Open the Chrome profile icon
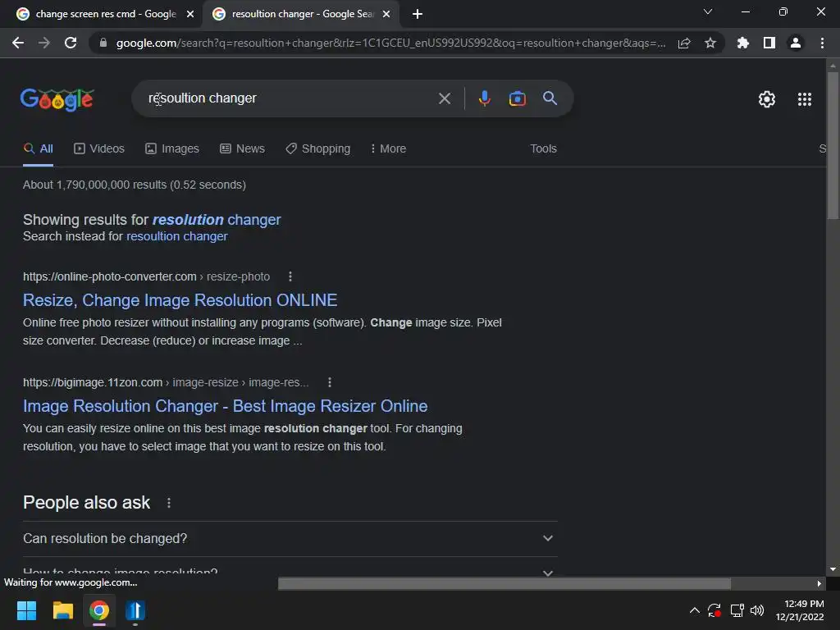840x630 pixels. [796, 43]
